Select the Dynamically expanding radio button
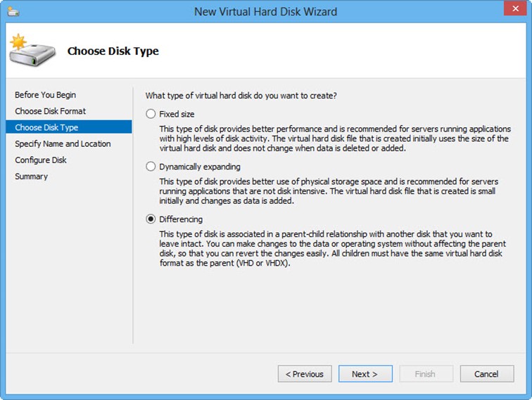 [x=151, y=167]
